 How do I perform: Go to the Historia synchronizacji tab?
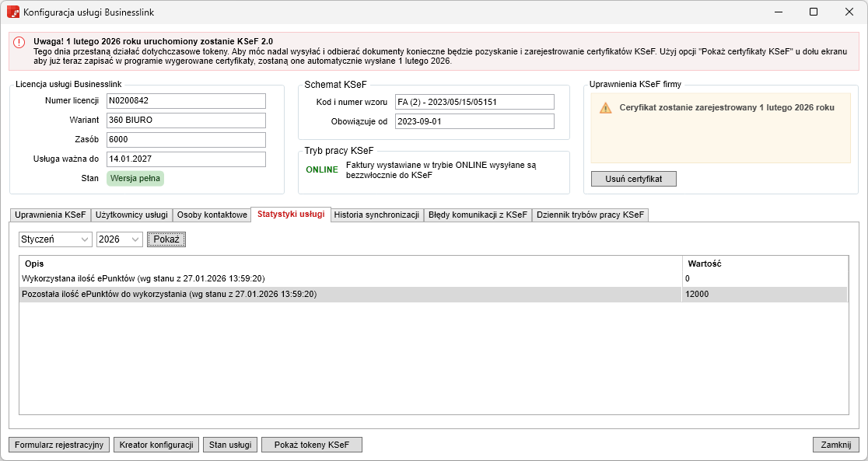point(376,215)
